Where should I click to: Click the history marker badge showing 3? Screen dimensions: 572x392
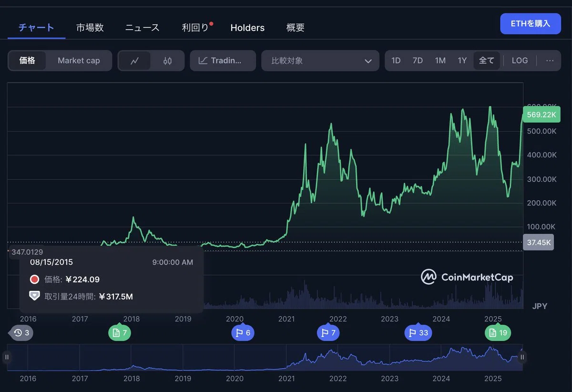[x=21, y=333]
